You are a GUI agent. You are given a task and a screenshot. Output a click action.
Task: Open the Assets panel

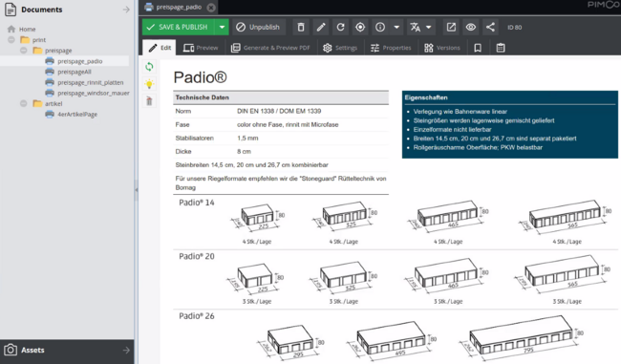click(67, 350)
